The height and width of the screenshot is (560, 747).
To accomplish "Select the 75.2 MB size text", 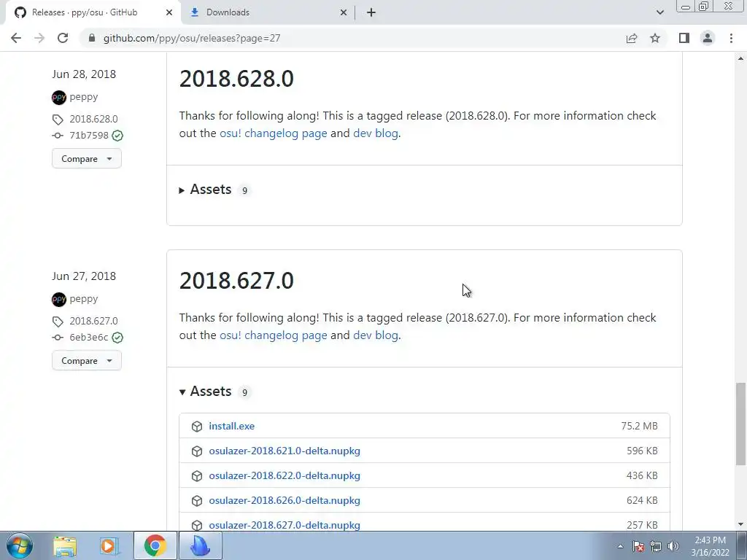I will [639, 426].
